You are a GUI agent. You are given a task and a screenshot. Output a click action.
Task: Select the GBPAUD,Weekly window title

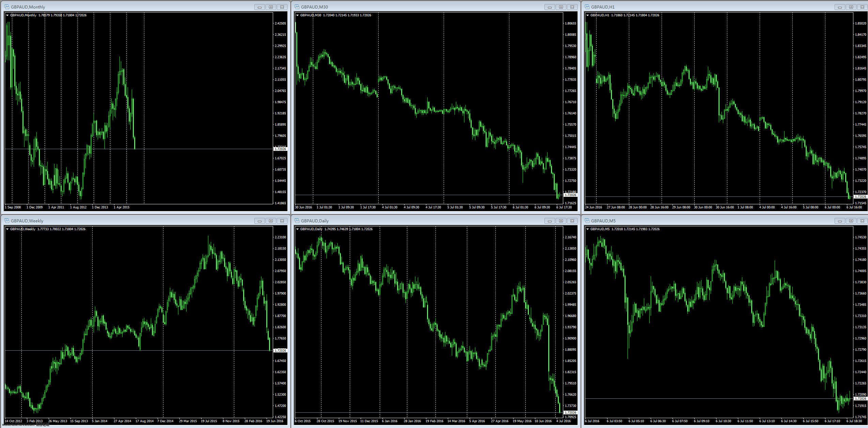pos(27,221)
